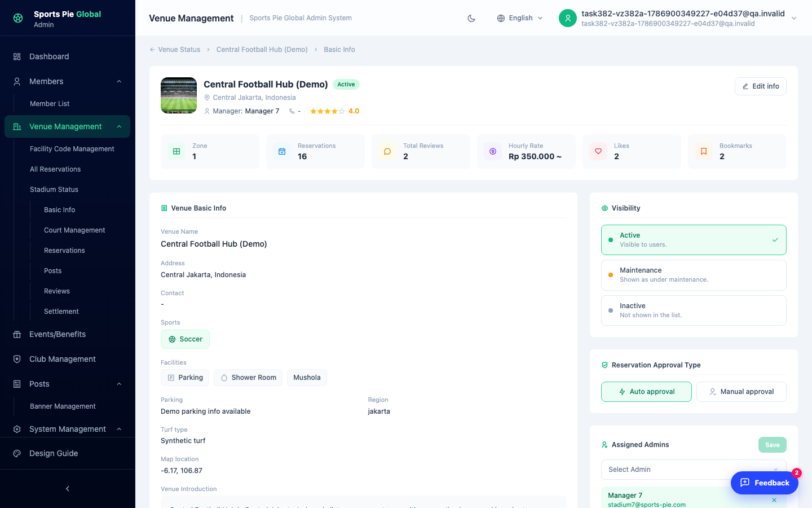Screen dimensions: 812x508
Task: Collapse the Venue Management menu chevron
Action: (x=119, y=126)
